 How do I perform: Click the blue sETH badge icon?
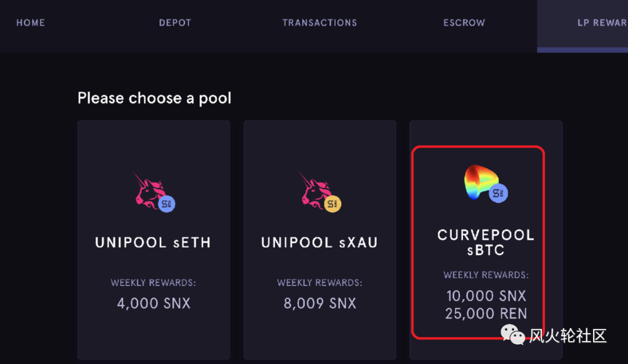(x=167, y=204)
